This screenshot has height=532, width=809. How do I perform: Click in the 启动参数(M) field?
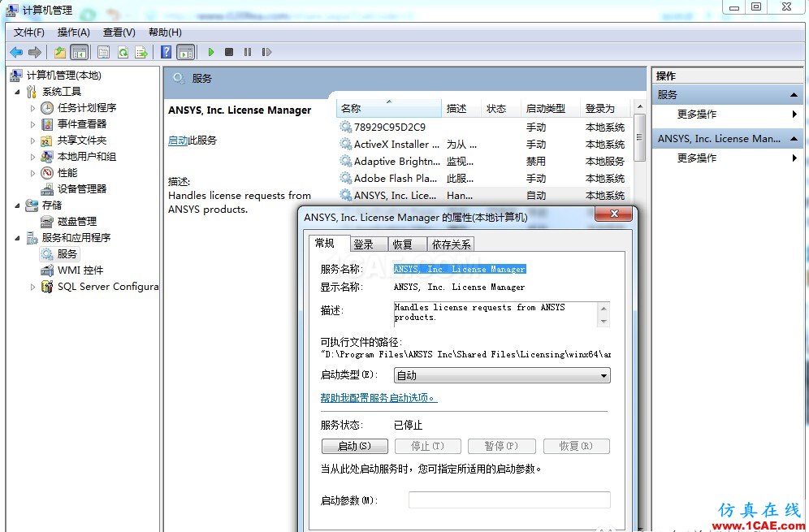509,500
